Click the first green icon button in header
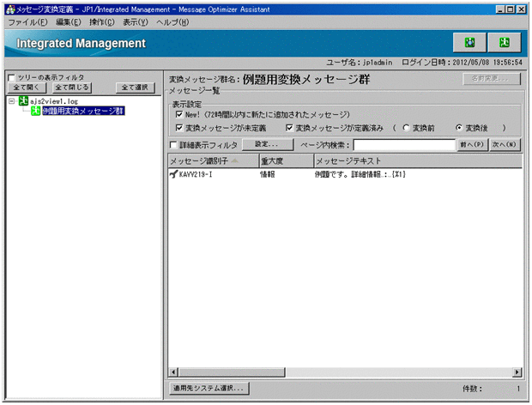 (469, 43)
